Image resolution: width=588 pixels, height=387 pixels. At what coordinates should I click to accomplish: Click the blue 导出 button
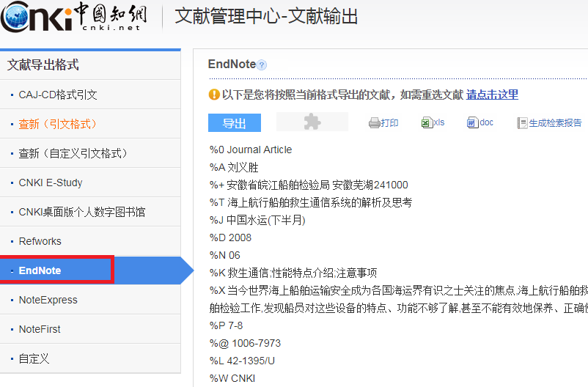(235, 122)
